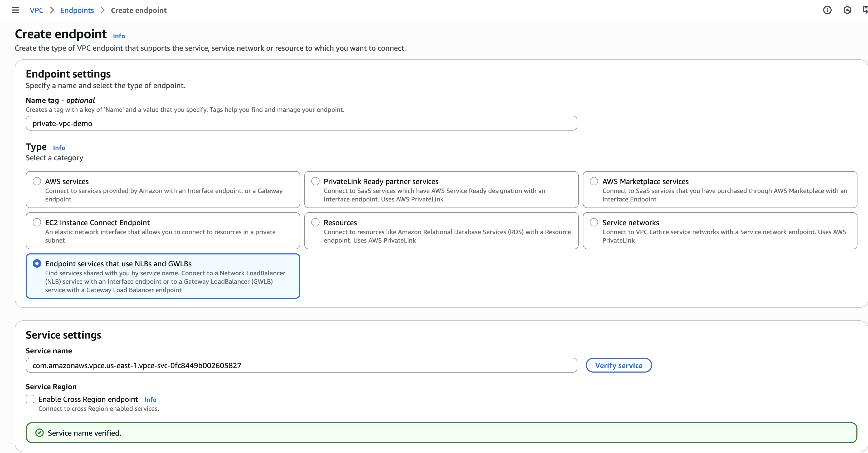Open Info link beside Create endpoint

(119, 36)
